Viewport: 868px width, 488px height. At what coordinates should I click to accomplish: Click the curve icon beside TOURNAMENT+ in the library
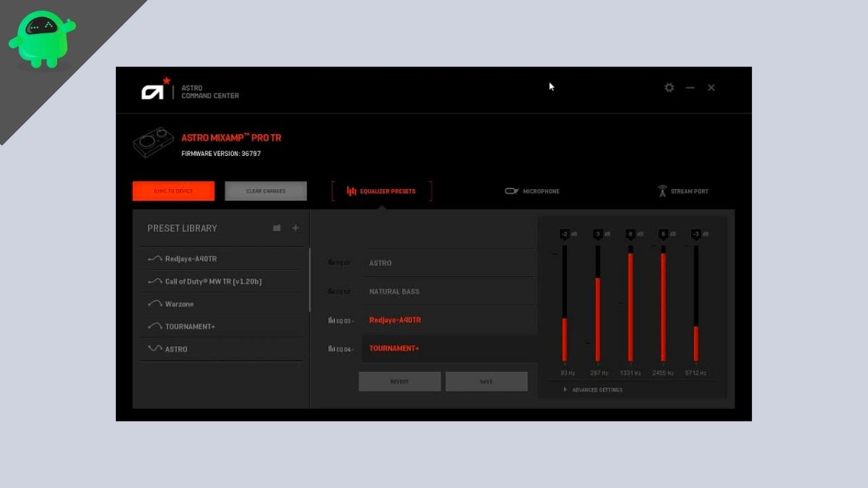click(x=155, y=326)
